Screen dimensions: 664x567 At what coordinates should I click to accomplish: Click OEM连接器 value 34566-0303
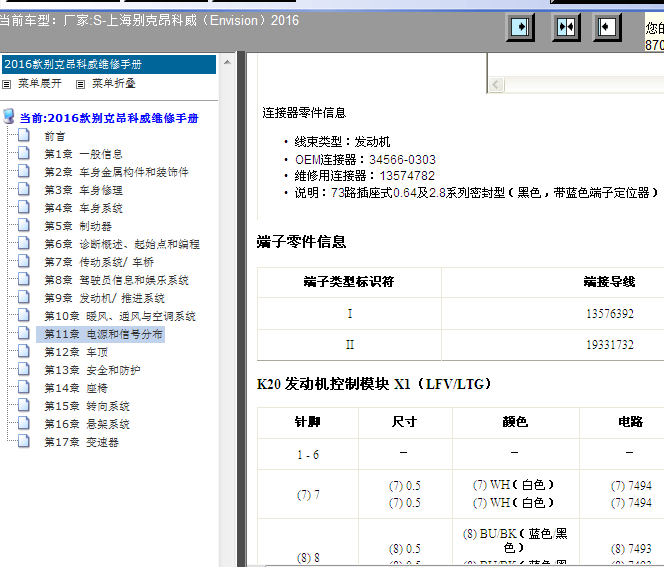(402, 160)
